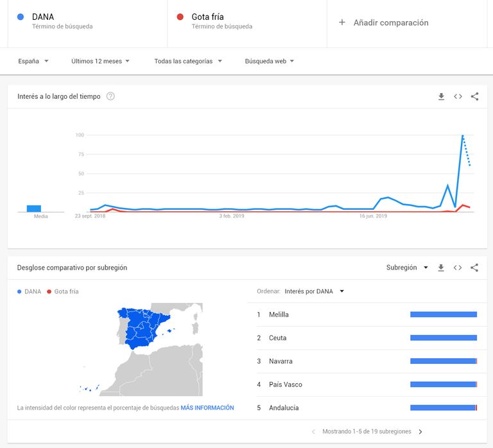Open embed code for subregion breakdown
Screen dimensions: 493x448
tap(458, 268)
